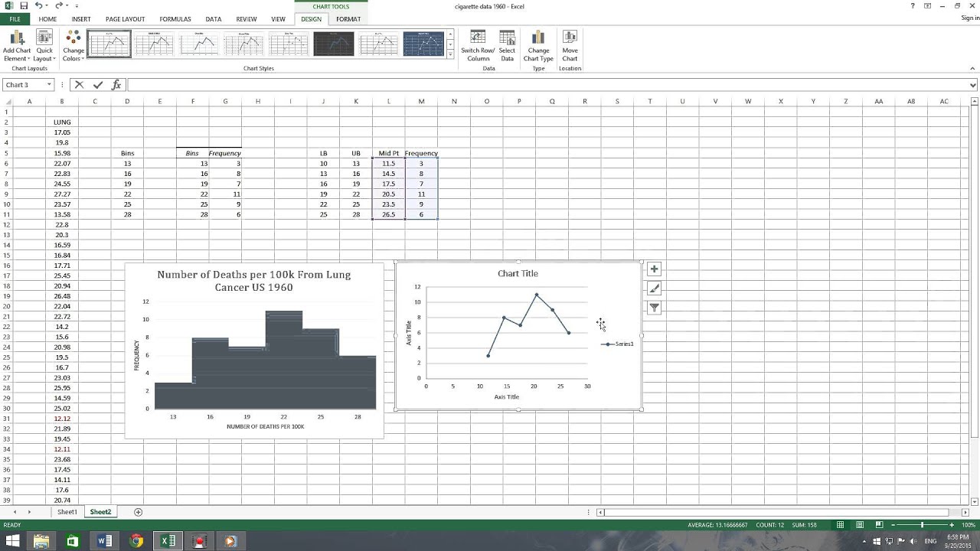Select the dark black chart style thumbnail
Image resolution: width=980 pixels, height=551 pixels.
[334, 44]
